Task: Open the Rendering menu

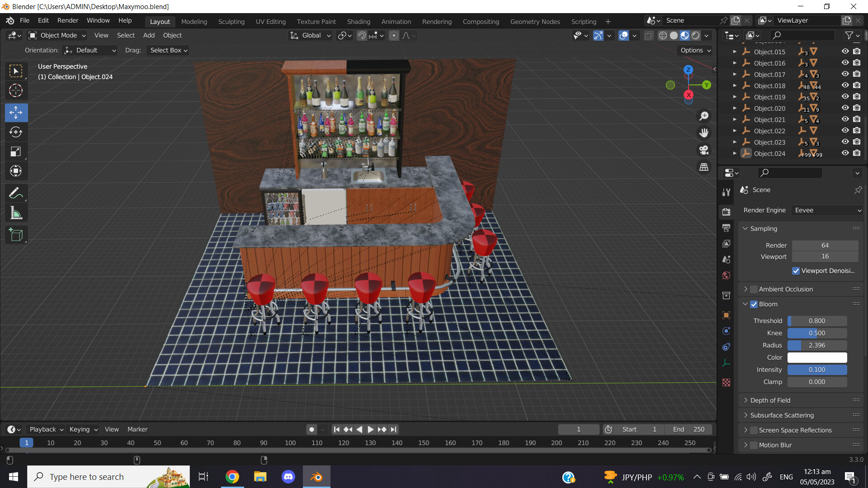Action: (x=437, y=21)
